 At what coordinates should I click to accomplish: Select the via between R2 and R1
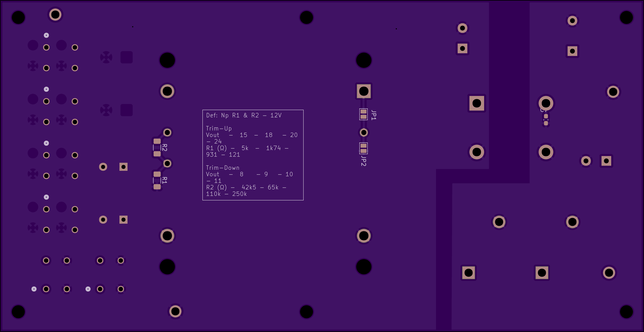pos(167,163)
